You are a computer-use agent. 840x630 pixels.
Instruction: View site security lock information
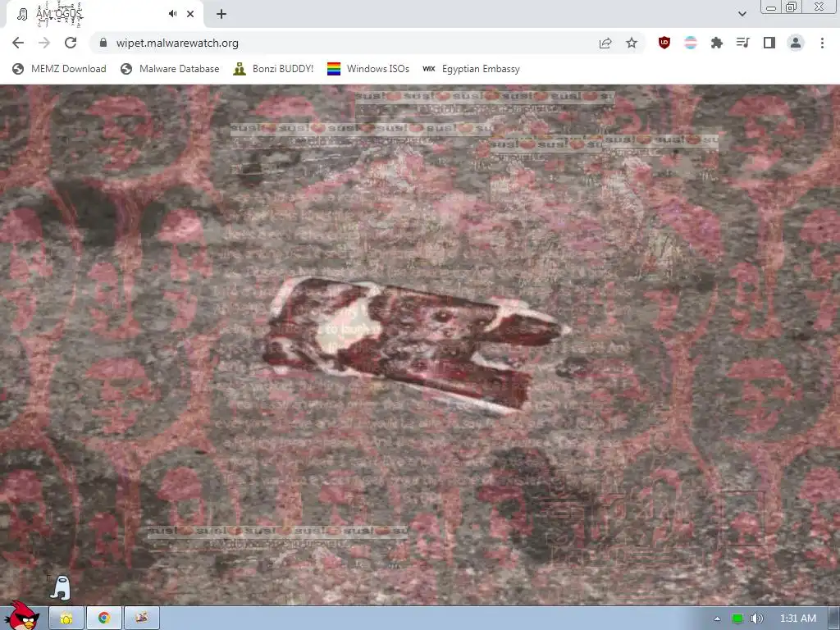pyautogui.click(x=103, y=43)
